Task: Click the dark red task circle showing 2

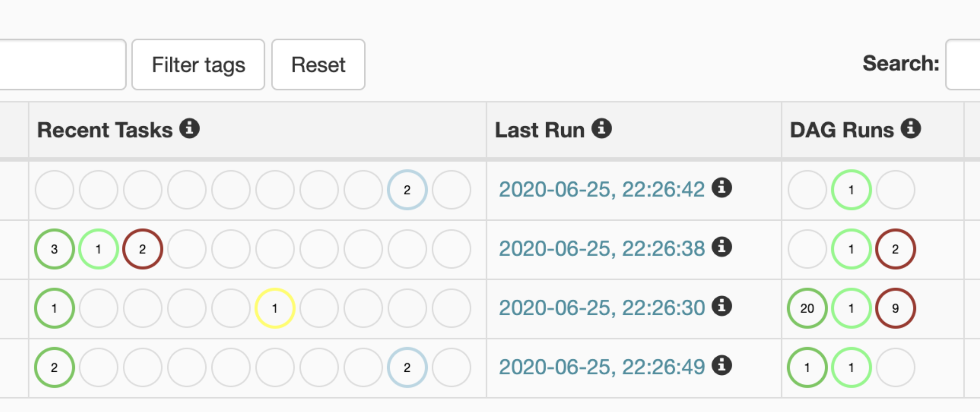Action: pyautogui.click(x=142, y=249)
